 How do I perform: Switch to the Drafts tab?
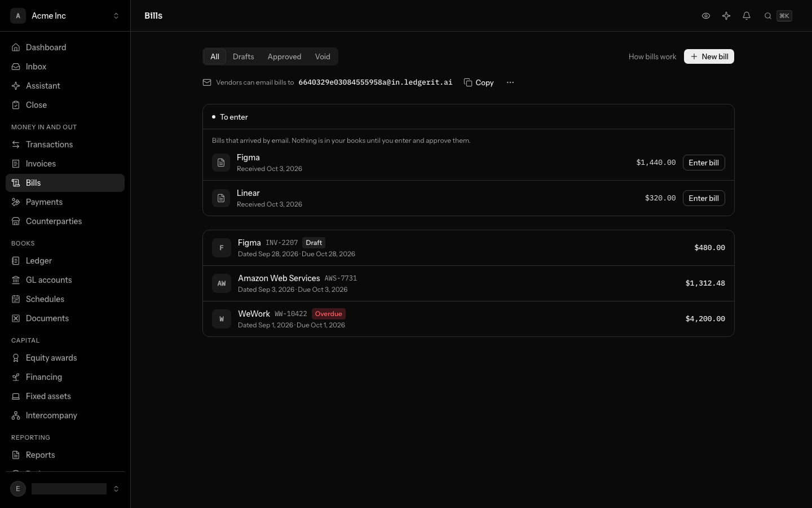pyautogui.click(x=244, y=56)
